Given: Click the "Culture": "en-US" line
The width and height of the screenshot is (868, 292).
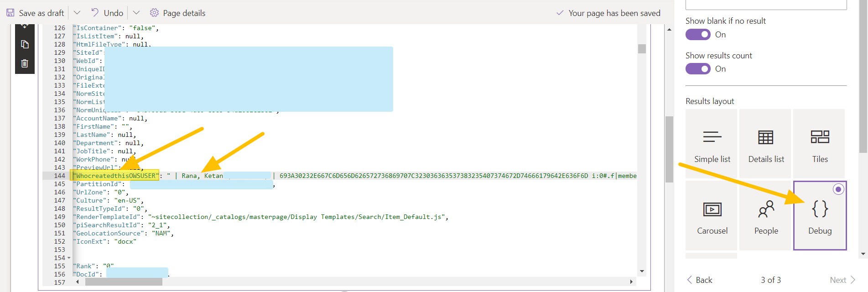Looking at the screenshot, I should [x=109, y=201].
